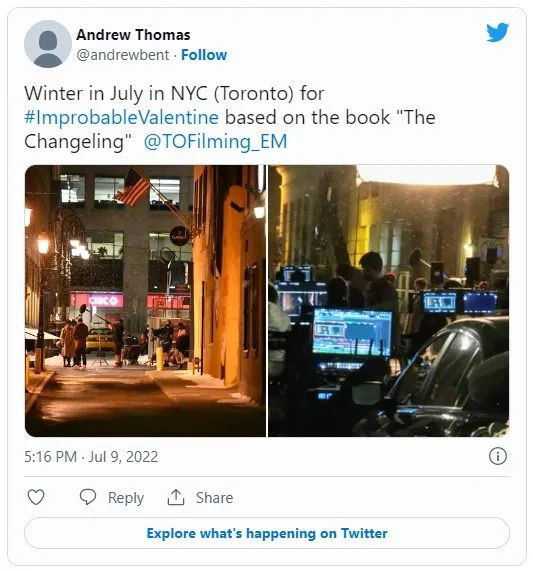The width and height of the screenshot is (533, 571).
Task: Like the tweet with the heart icon
Action: [36, 497]
